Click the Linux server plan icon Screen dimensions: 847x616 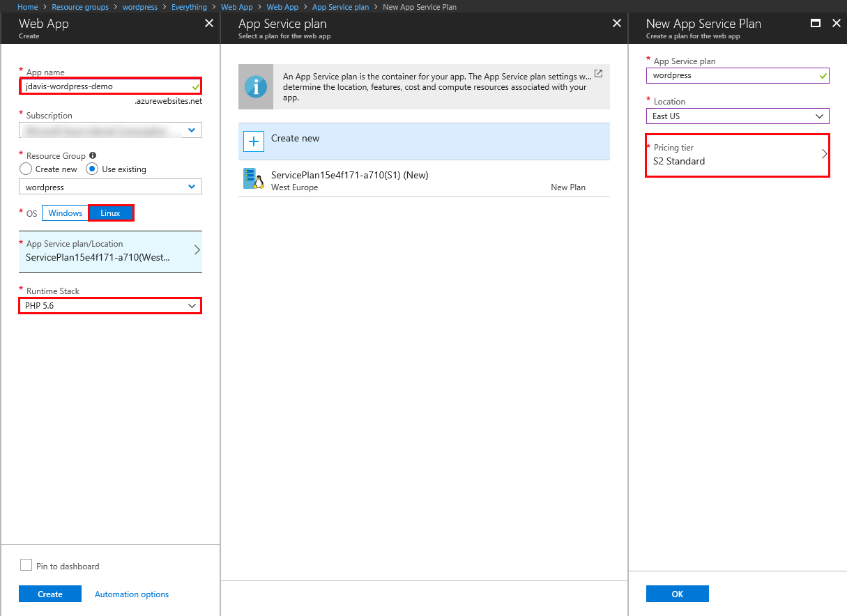point(252,178)
